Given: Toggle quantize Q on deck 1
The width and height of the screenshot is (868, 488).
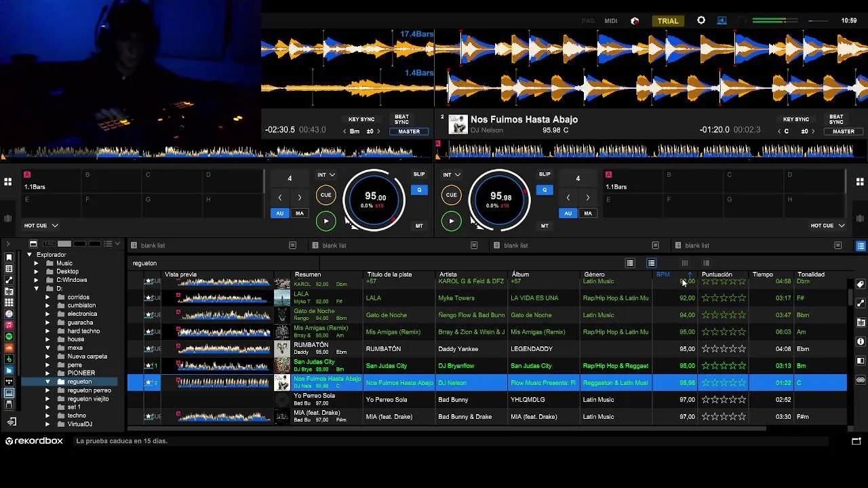Looking at the screenshot, I should (419, 190).
